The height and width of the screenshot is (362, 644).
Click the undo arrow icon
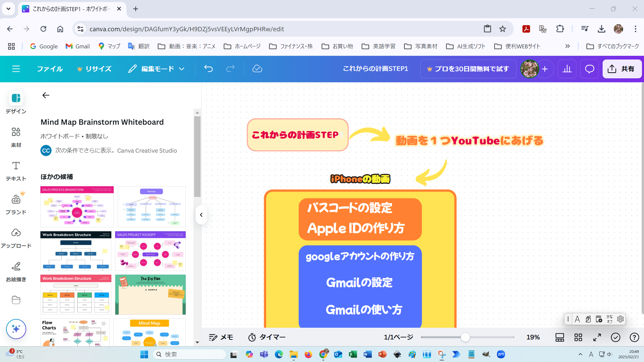click(208, 69)
